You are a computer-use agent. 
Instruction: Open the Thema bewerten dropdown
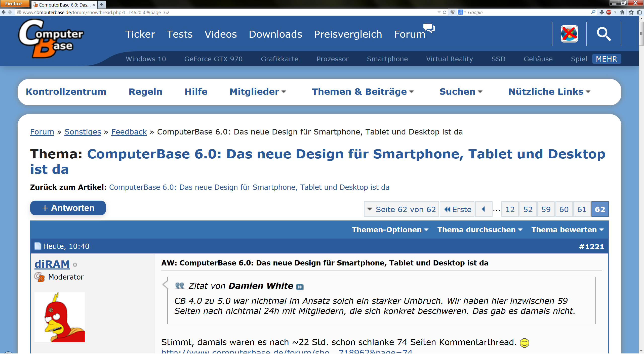[x=567, y=230]
